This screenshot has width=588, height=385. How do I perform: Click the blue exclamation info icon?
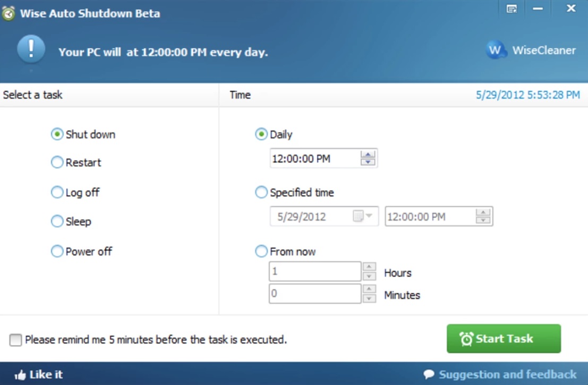(31, 49)
